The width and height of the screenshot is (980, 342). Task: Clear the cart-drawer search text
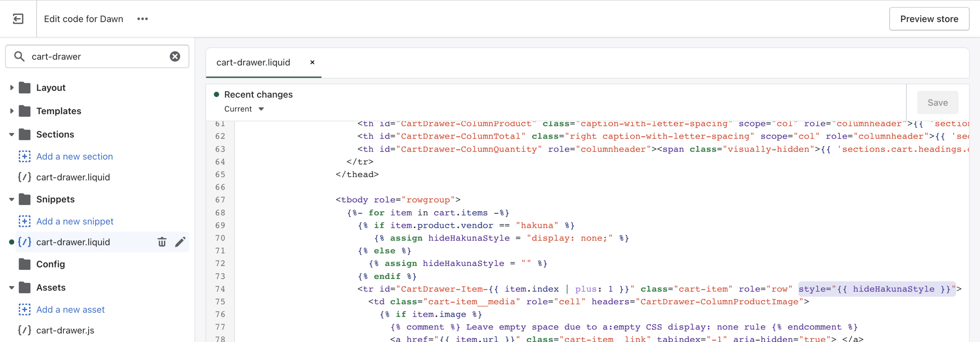tap(175, 56)
